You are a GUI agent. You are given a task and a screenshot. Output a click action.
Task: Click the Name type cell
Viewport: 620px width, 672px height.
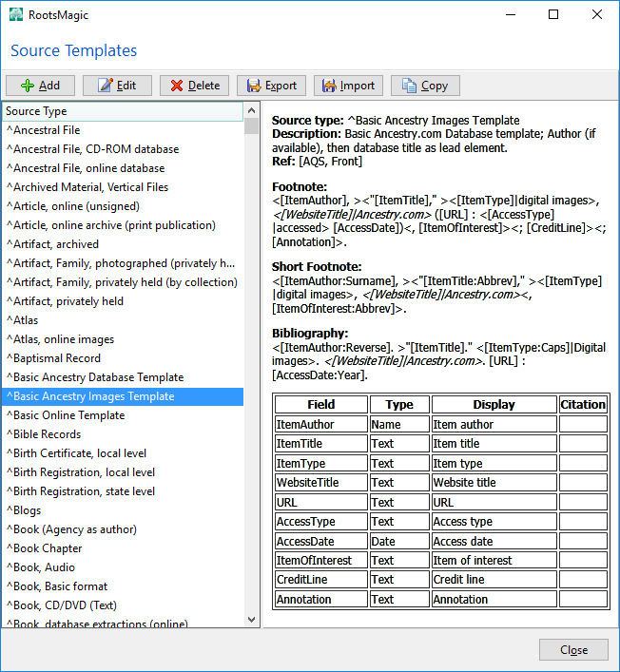[399, 424]
